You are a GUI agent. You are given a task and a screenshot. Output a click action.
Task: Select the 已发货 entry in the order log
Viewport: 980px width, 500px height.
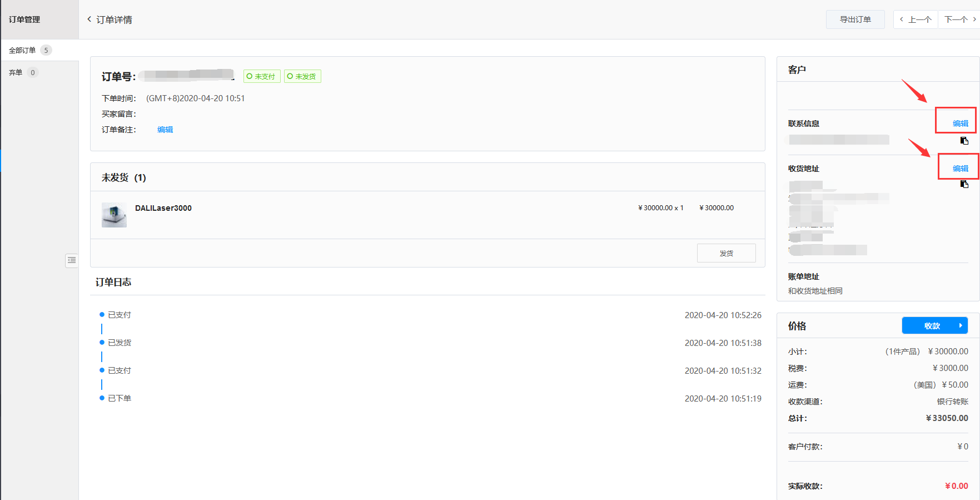(120, 343)
